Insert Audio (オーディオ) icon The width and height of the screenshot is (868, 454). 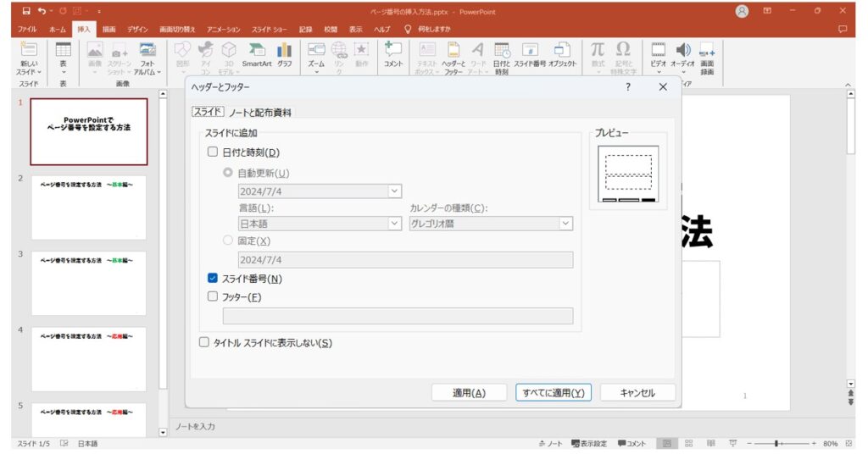(683, 50)
